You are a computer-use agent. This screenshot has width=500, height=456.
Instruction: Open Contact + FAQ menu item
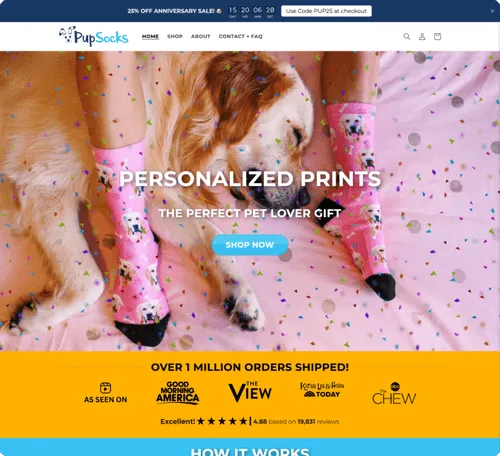coord(241,36)
